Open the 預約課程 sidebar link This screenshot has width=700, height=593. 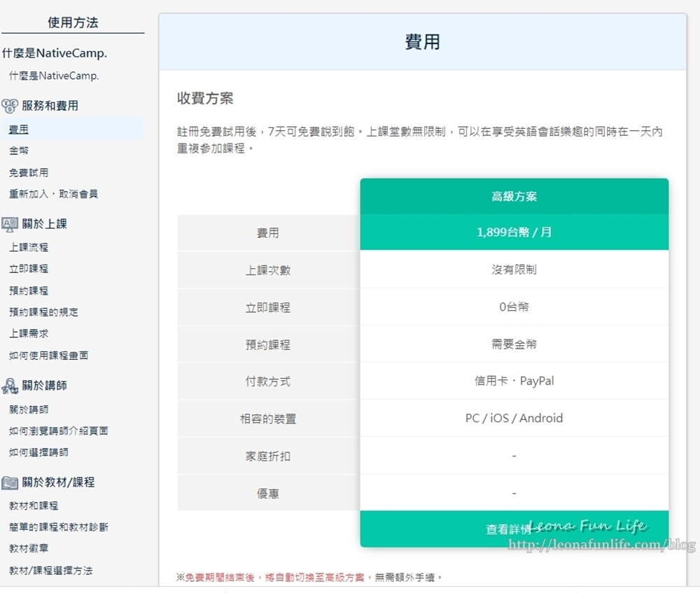point(29,291)
